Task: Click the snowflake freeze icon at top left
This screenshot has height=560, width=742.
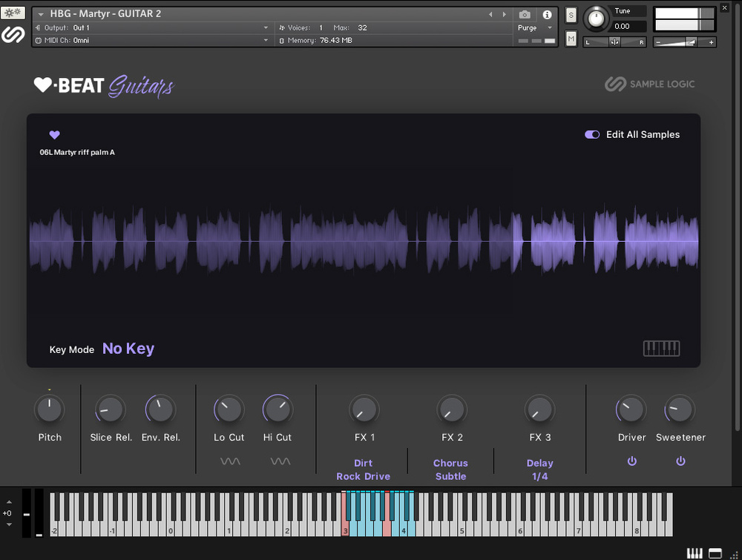Action: (x=13, y=13)
